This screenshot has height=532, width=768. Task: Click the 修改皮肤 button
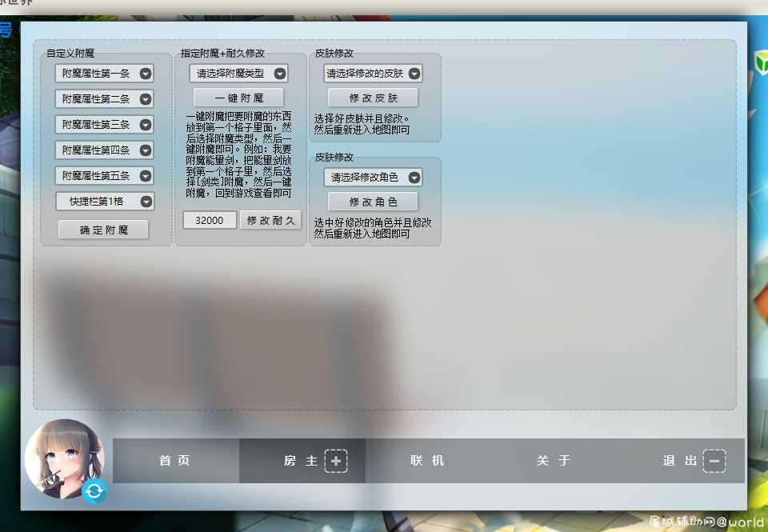373,98
